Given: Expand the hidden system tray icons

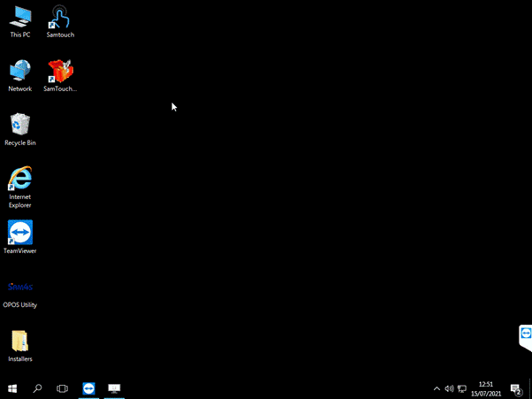Looking at the screenshot, I should [437, 388].
